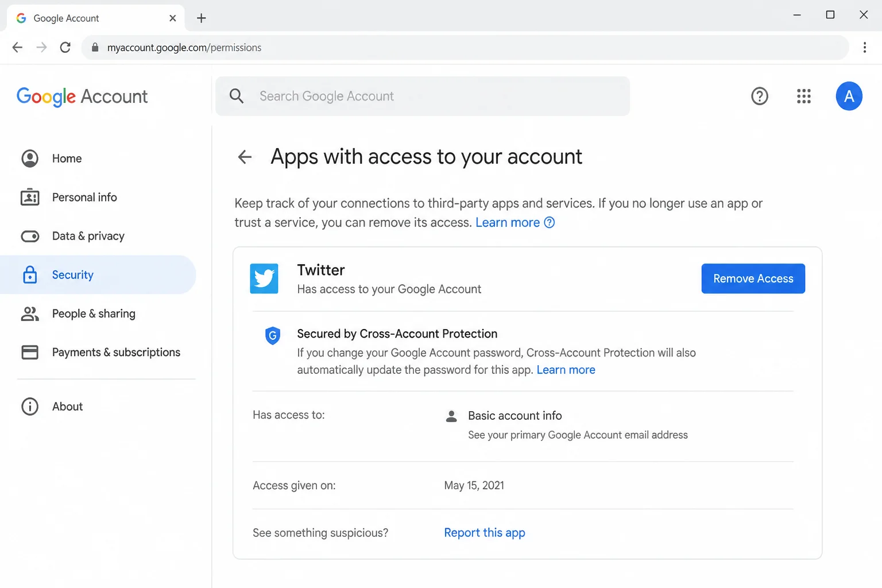Open Personal info section
882x588 pixels.
pyautogui.click(x=98, y=197)
